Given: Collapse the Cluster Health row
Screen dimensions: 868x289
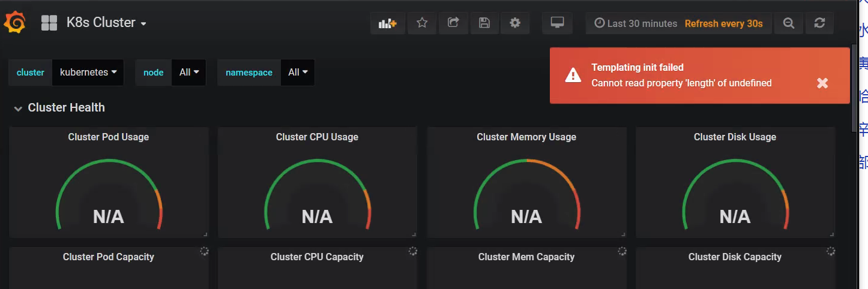Looking at the screenshot, I should coord(18,109).
